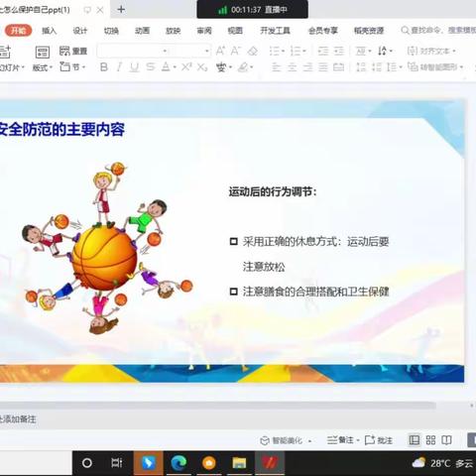Image resolution: width=476 pixels, height=476 pixels.
Task: Open the 会员专享 member tab
Action: (x=323, y=31)
